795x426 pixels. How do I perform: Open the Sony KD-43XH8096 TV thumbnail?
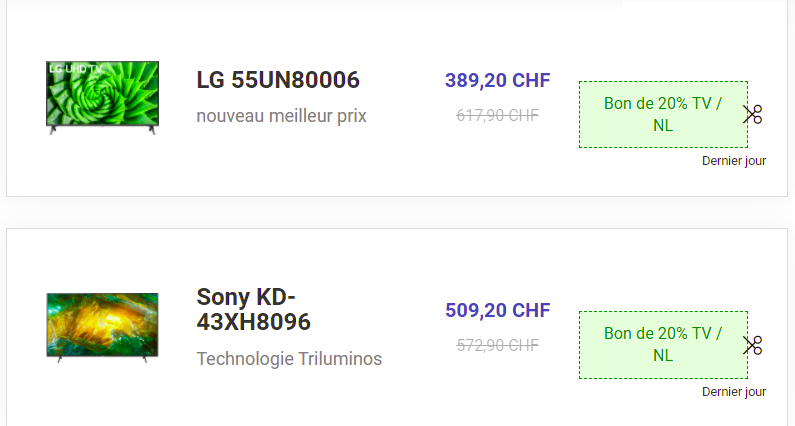coord(102,328)
